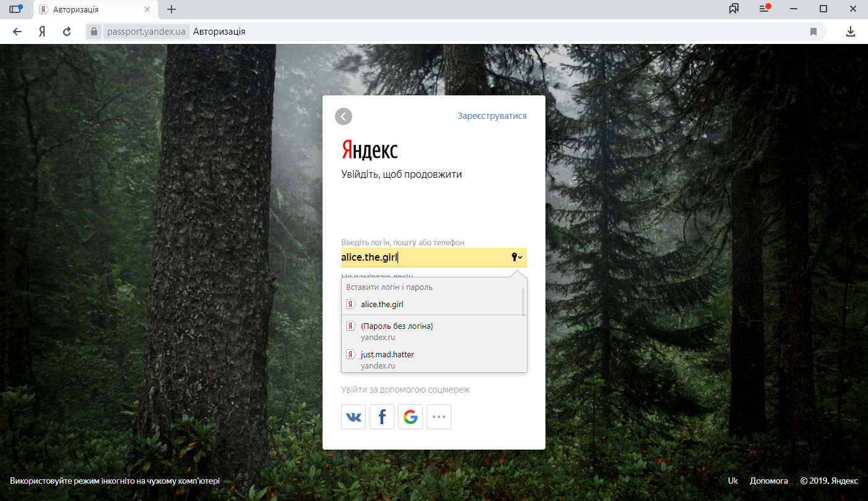Click the Я icon beside alice.the.girl entry
Screen dimensions: 868x501
pyautogui.click(x=350, y=304)
